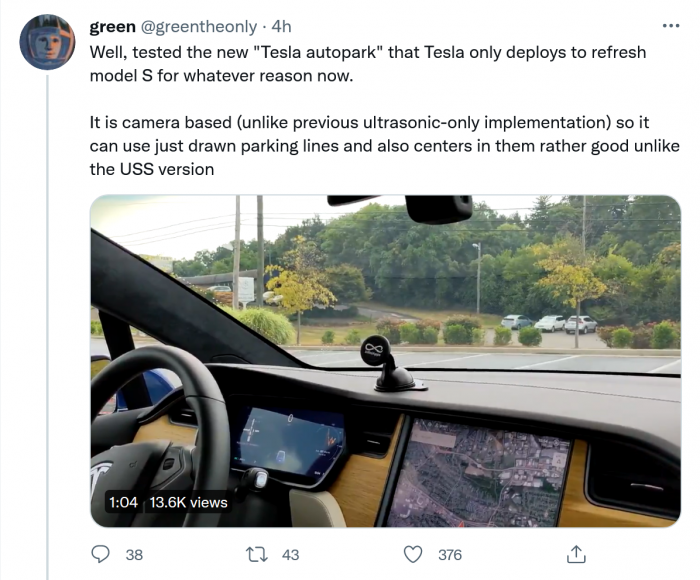The height and width of the screenshot is (580, 700).
Task: Click the retweet arrows icon
Action: (257, 553)
